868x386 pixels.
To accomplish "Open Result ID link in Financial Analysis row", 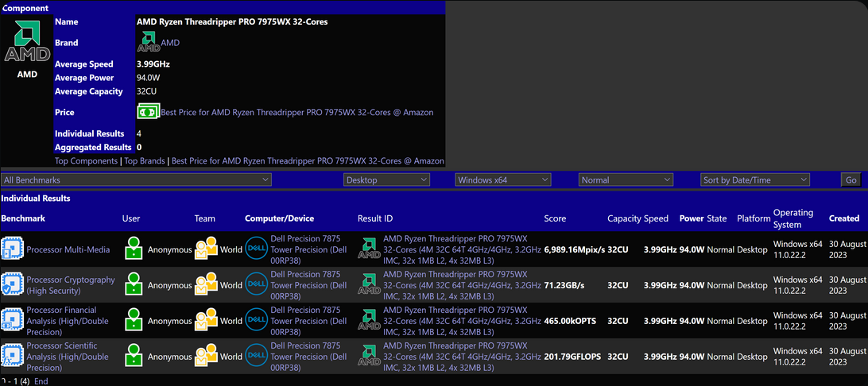I will (463, 321).
